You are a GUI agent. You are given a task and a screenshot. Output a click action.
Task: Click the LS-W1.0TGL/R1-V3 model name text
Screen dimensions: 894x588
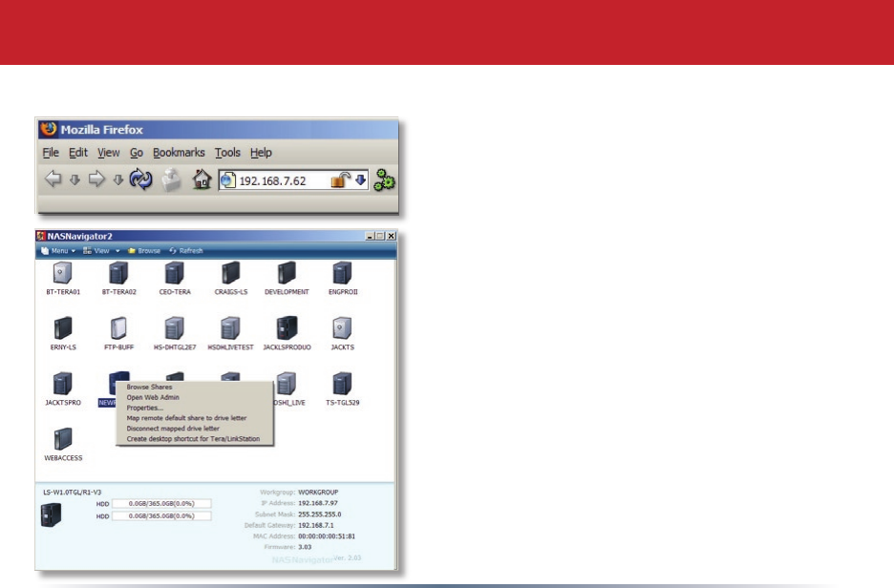(72, 493)
